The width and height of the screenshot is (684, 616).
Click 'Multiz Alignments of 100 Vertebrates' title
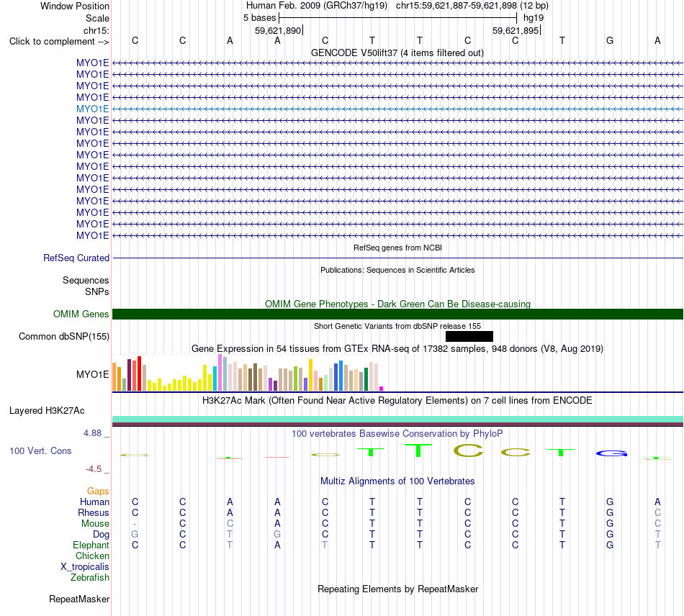[397, 481]
